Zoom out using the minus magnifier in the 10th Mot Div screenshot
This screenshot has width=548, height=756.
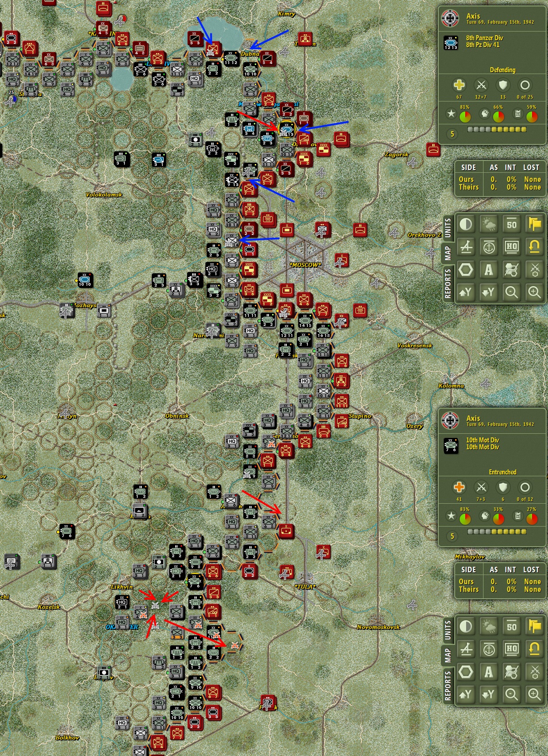click(511, 694)
